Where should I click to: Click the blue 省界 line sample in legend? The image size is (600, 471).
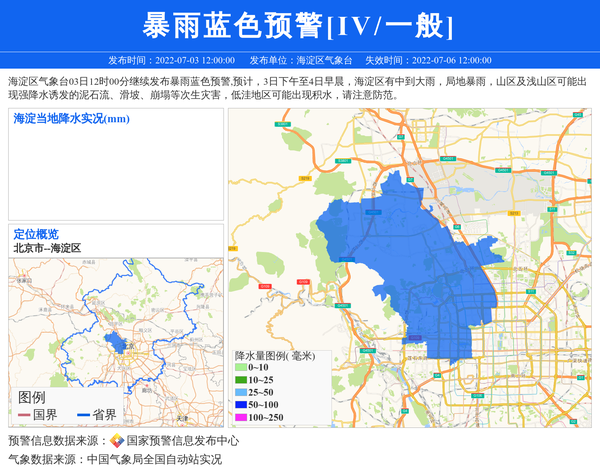(x=83, y=415)
